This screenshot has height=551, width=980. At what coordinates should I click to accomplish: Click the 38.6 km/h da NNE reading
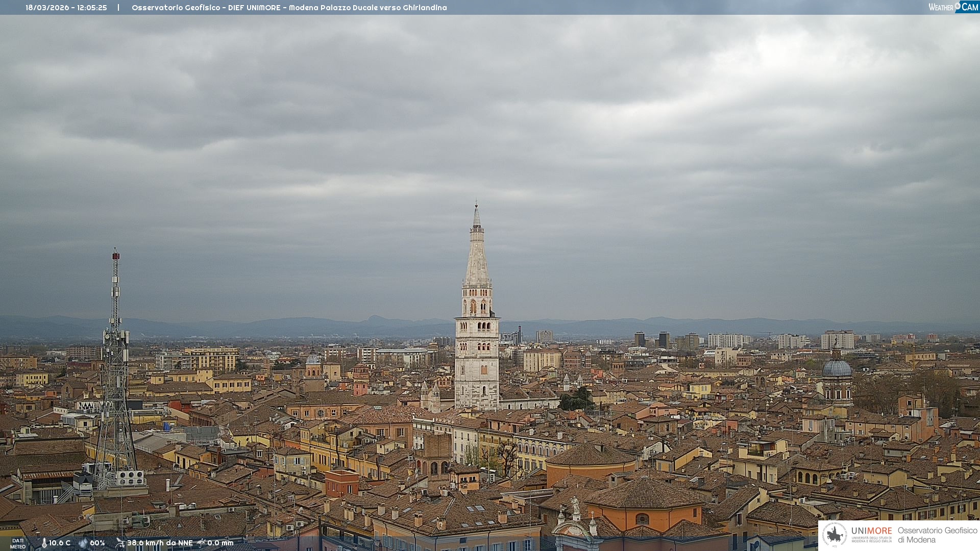point(160,543)
